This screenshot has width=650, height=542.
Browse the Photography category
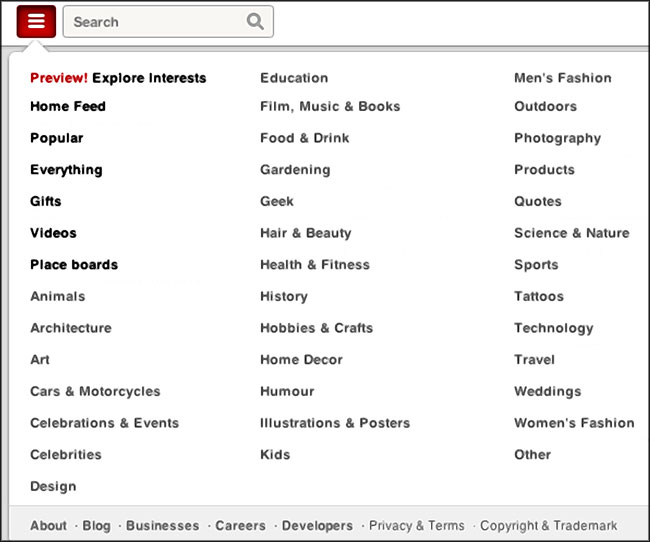[558, 138]
